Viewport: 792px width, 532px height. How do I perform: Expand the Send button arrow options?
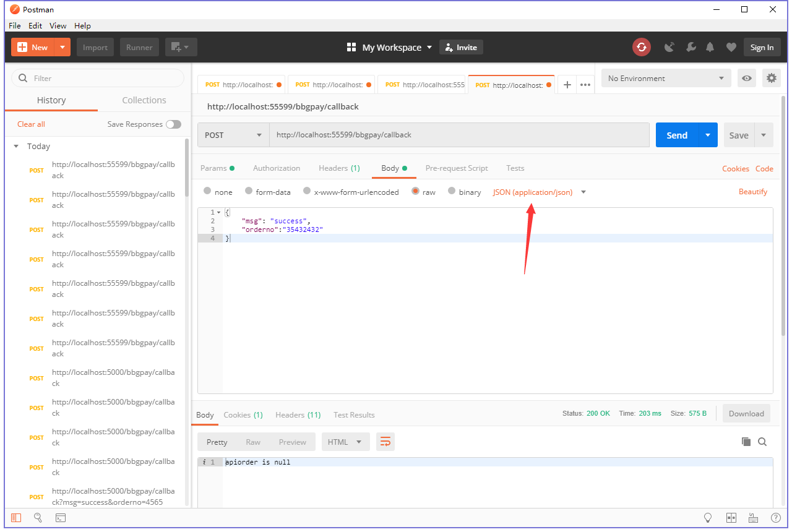tap(708, 135)
